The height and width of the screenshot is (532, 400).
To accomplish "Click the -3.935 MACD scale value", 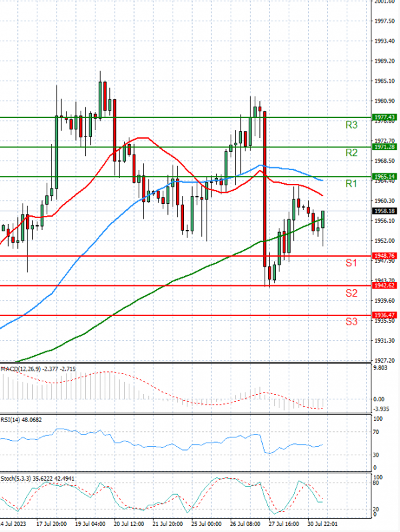I will click(x=381, y=409).
